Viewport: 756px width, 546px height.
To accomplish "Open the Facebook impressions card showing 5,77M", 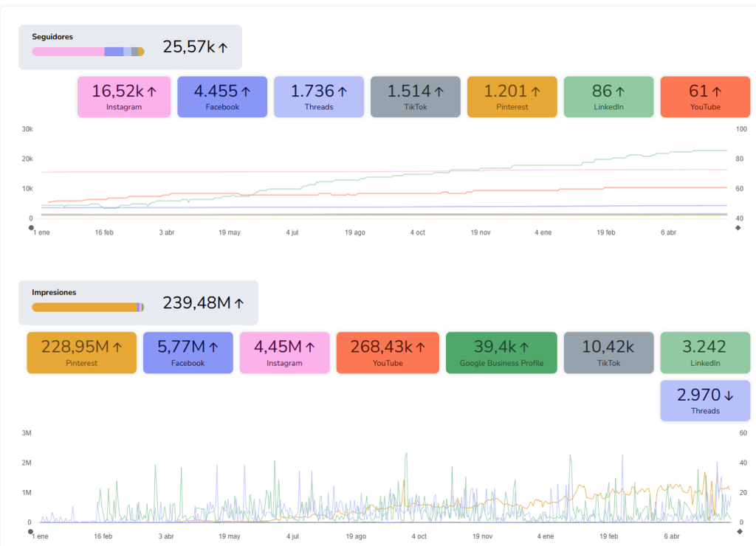I will 188,353.
